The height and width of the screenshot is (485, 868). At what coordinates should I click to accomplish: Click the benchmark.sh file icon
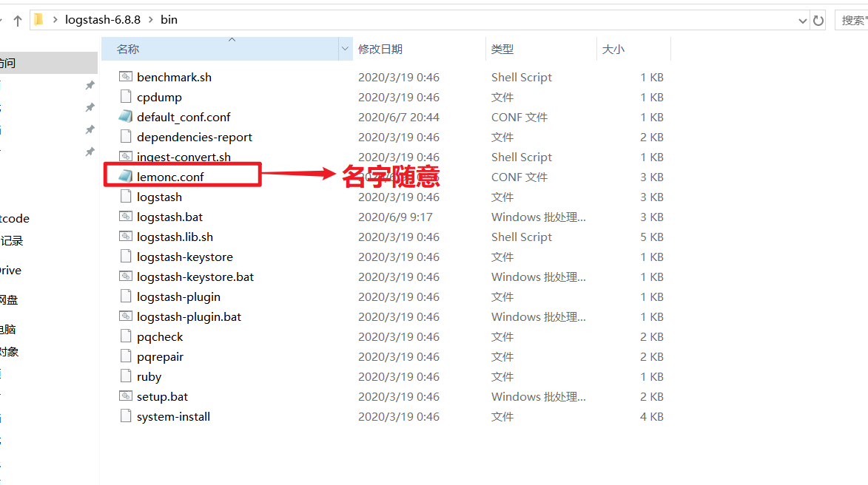[126, 77]
